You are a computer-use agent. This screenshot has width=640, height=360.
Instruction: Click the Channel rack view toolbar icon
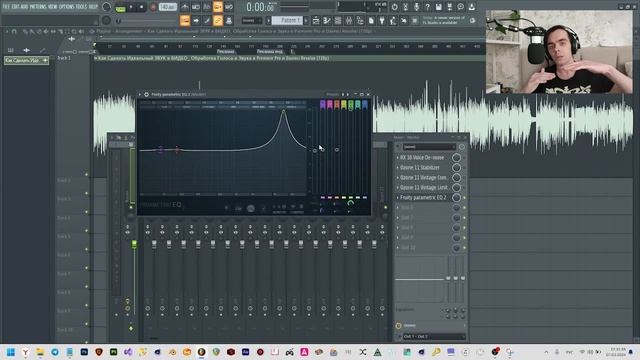(x=338, y=20)
